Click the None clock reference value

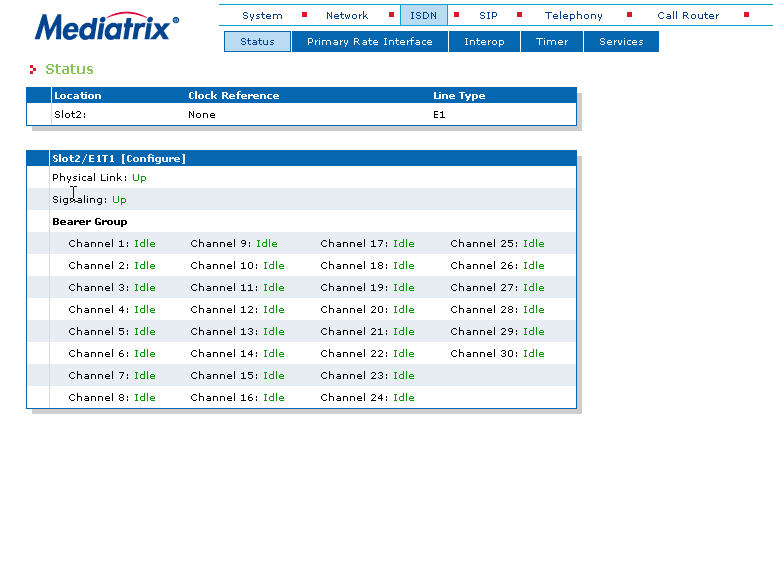[x=202, y=114]
